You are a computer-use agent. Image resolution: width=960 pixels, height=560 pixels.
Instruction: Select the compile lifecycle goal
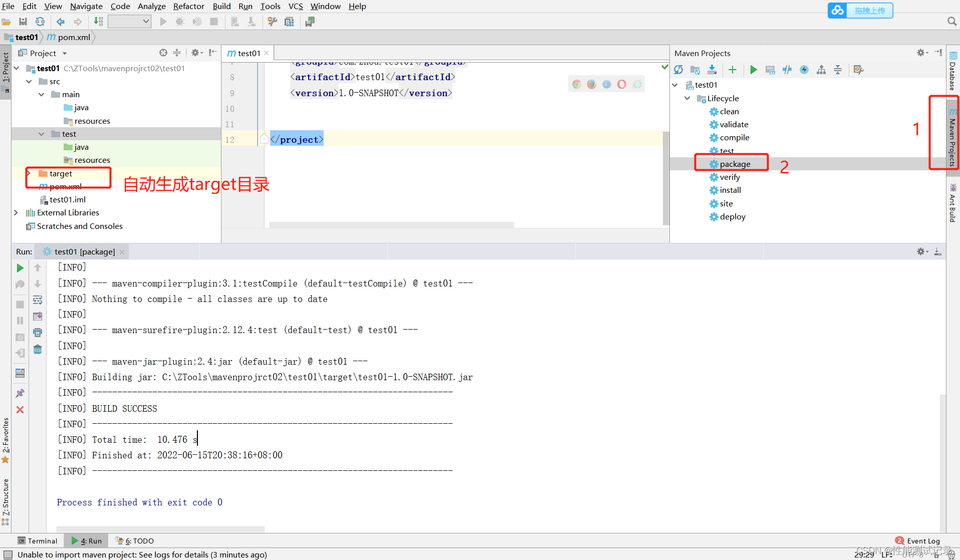coord(735,138)
